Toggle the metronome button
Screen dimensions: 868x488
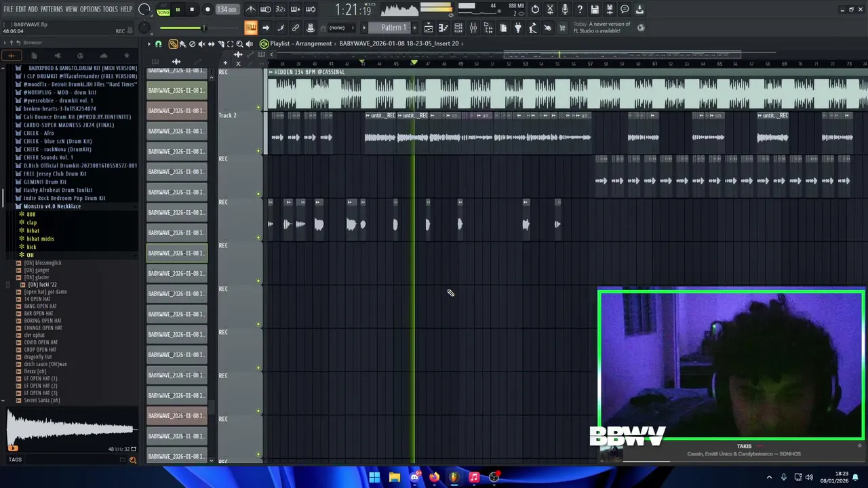[251, 9]
